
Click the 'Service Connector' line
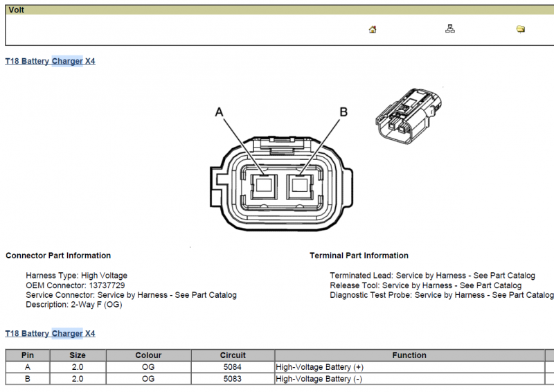[131, 295]
